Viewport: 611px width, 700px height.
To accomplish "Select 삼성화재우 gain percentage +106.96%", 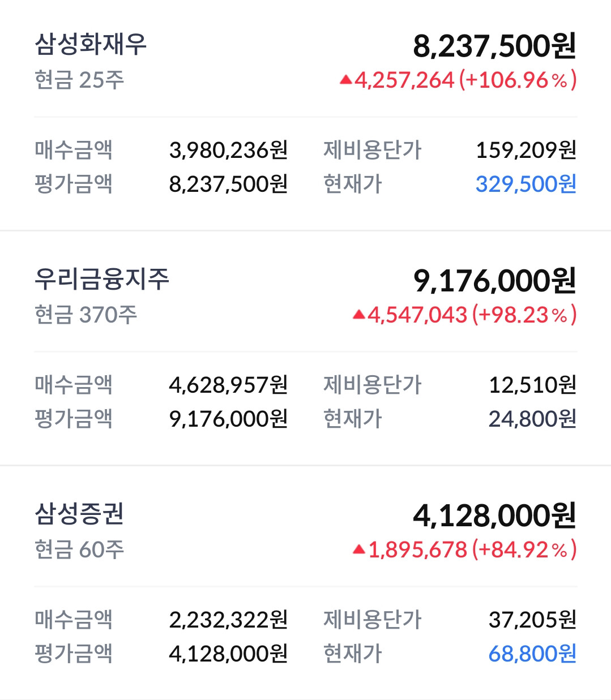I will [517, 80].
